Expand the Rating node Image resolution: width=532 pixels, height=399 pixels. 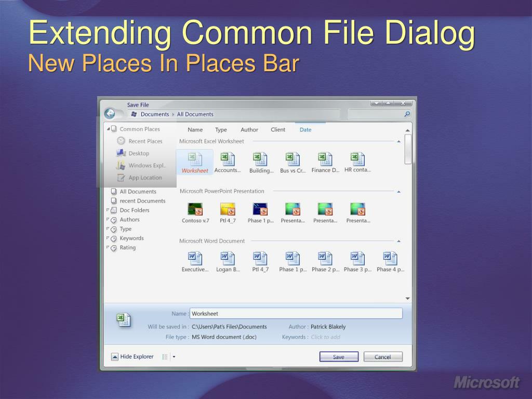[x=108, y=247]
